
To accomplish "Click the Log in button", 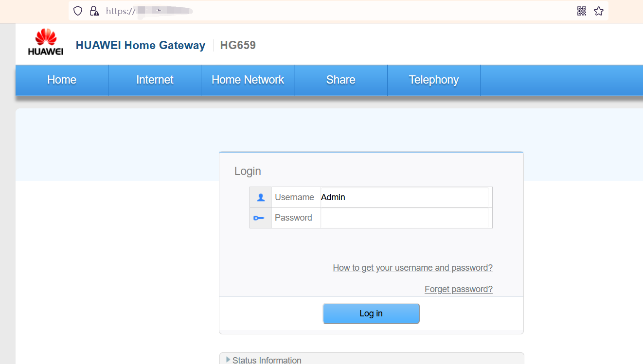I will tap(371, 313).
